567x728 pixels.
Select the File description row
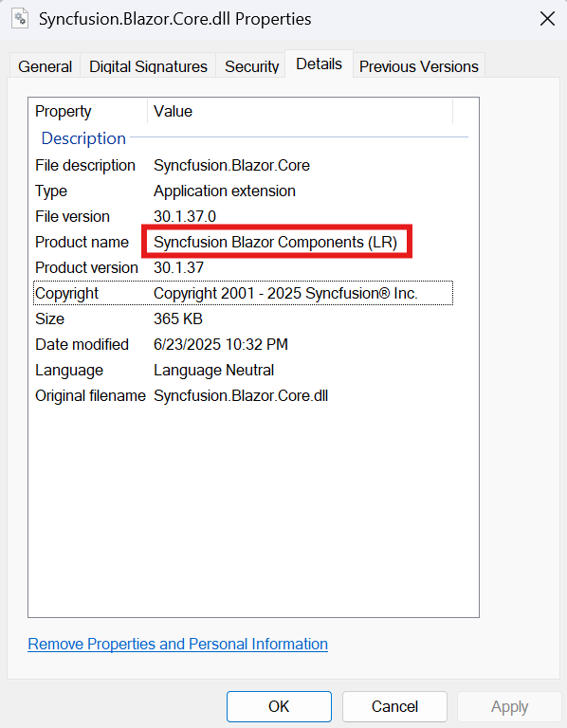pos(243,165)
